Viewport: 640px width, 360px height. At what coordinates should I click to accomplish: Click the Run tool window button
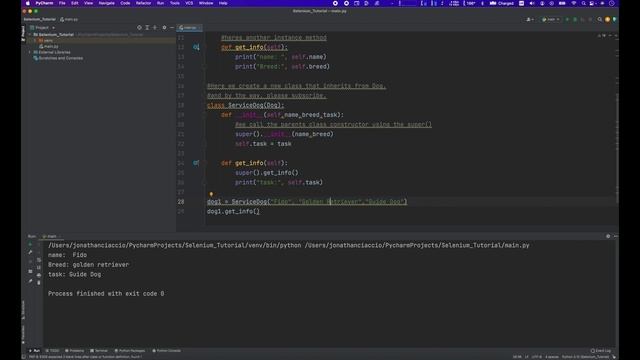34,351
